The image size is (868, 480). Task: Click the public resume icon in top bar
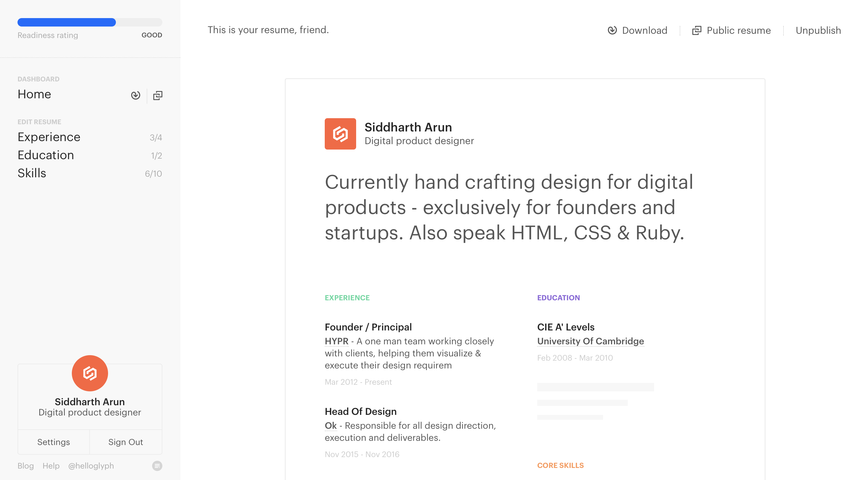[x=697, y=30]
